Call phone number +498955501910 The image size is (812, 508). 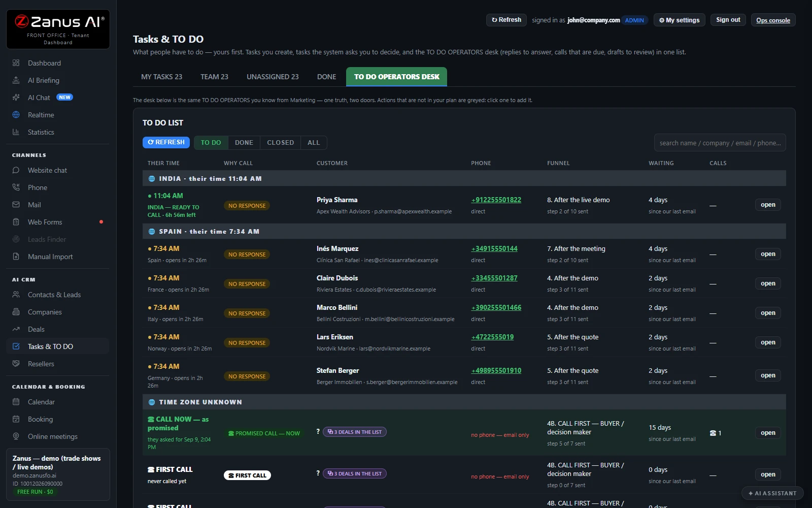tap(496, 371)
